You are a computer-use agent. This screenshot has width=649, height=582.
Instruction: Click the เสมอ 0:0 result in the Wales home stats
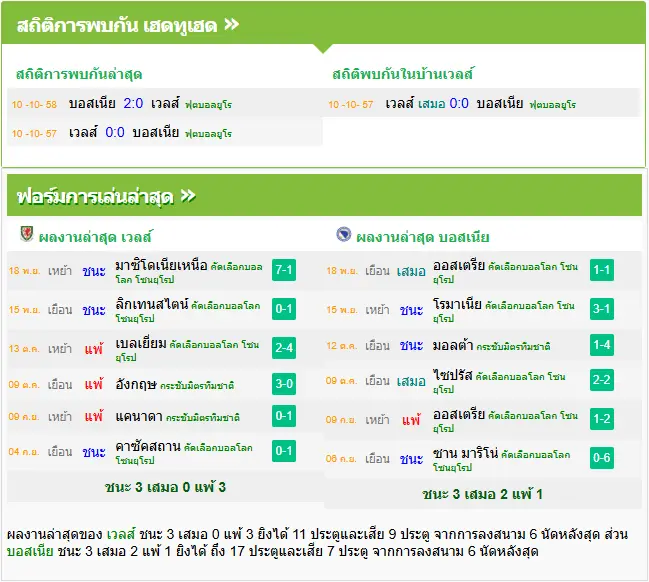click(x=443, y=103)
